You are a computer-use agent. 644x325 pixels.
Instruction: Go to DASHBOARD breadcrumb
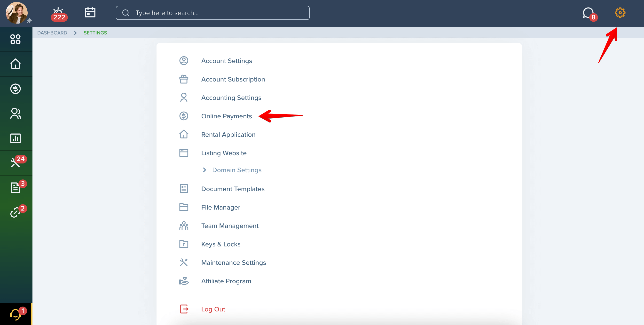pyautogui.click(x=52, y=33)
